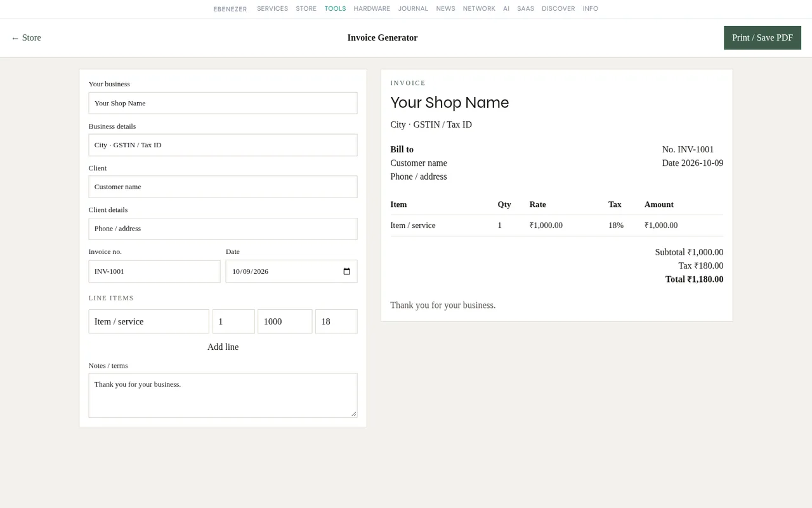Open the Store navigation item
812x508 pixels.
point(306,9)
